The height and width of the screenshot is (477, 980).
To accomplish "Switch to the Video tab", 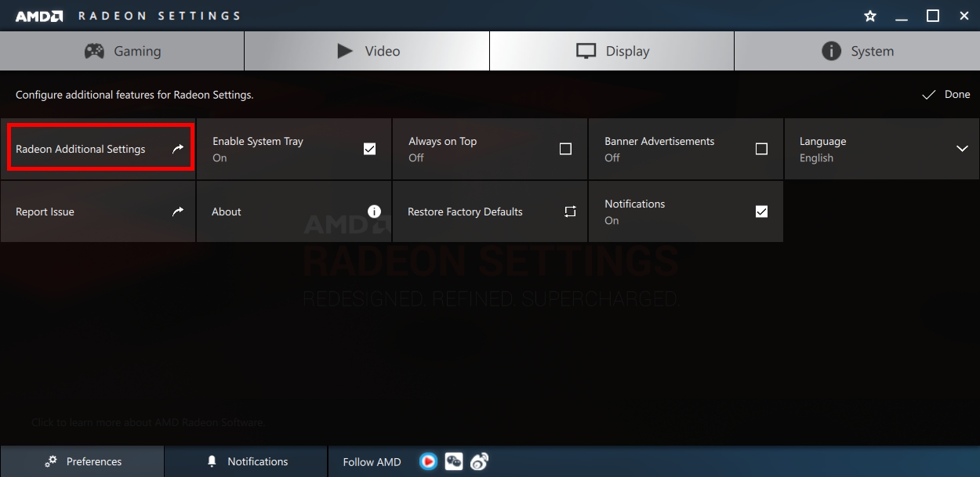I will point(367,51).
